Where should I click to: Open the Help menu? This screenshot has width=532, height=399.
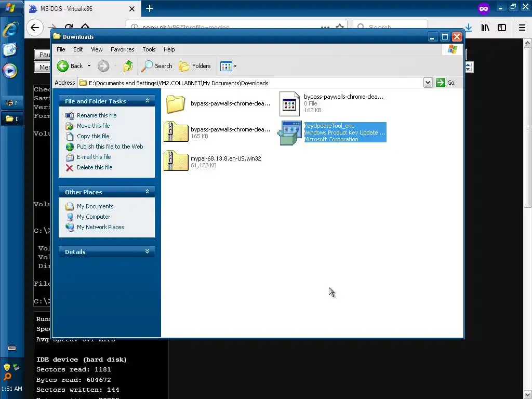click(x=169, y=49)
